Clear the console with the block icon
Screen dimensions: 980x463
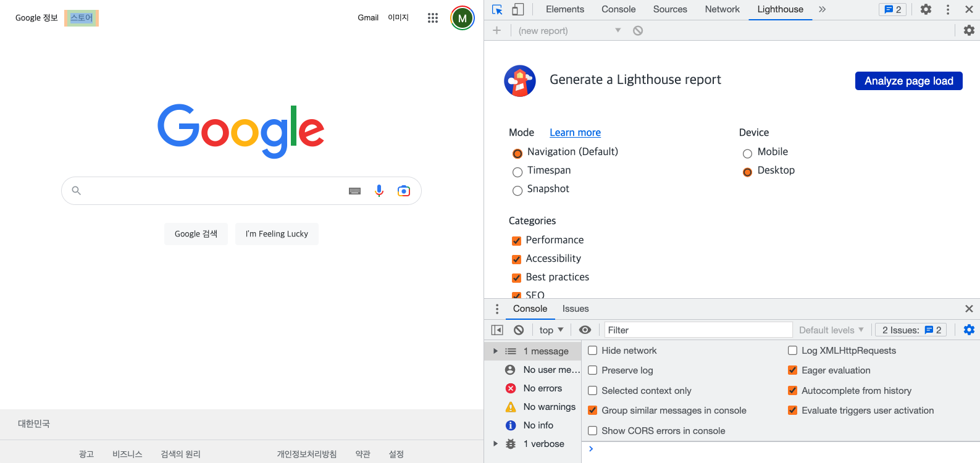[519, 330]
